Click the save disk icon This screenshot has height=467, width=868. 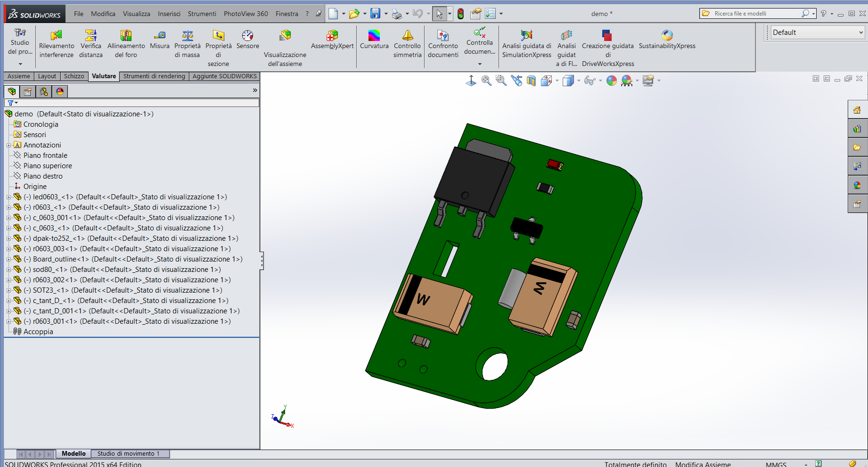(375, 14)
